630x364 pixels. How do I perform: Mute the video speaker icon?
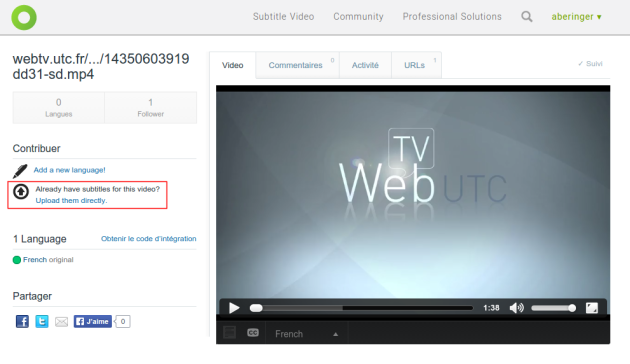click(517, 308)
